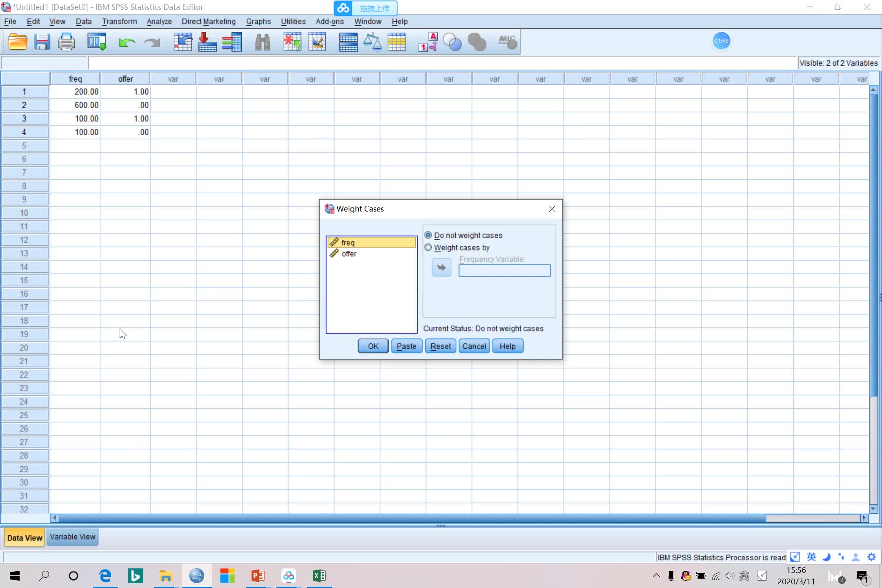Click the Print toolbar icon

pos(66,42)
